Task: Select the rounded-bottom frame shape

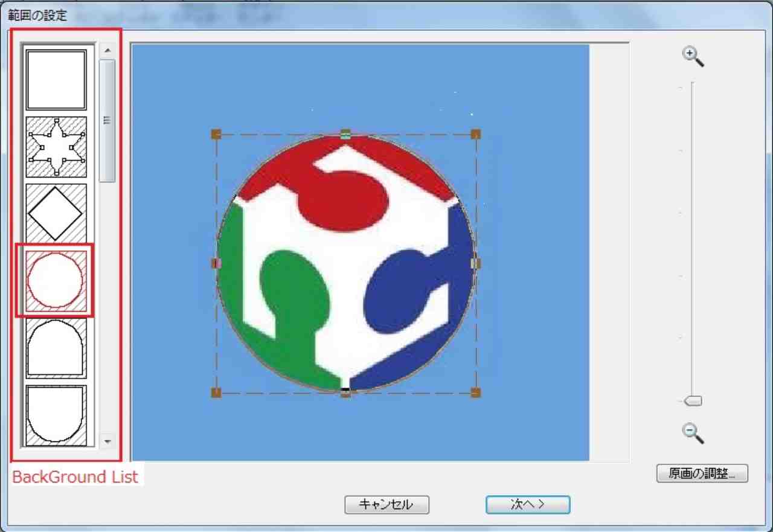Action: pos(56,415)
